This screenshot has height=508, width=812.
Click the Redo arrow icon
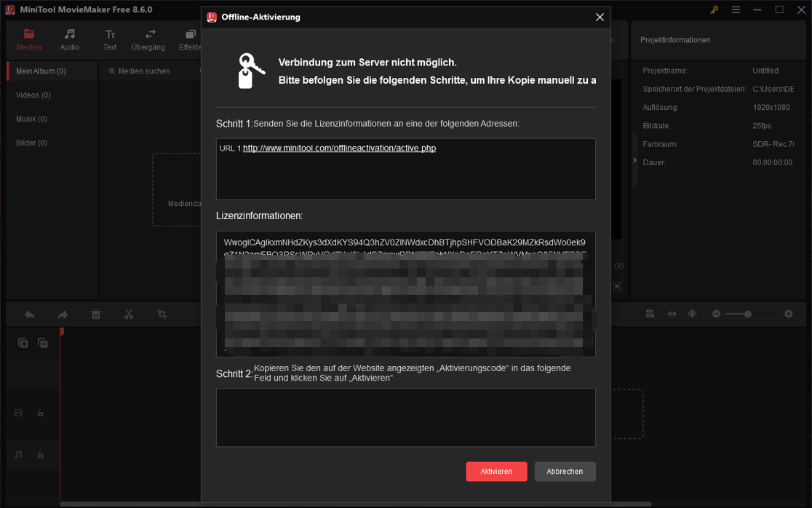(x=63, y=314)
